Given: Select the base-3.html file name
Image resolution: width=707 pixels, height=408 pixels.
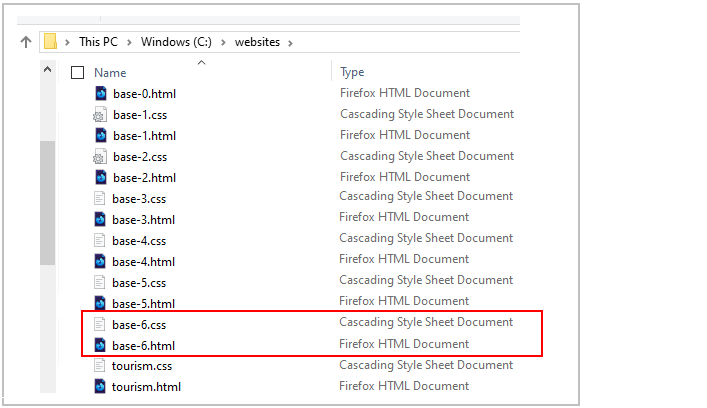Looking at the screenshot, I should click(143, 220).
